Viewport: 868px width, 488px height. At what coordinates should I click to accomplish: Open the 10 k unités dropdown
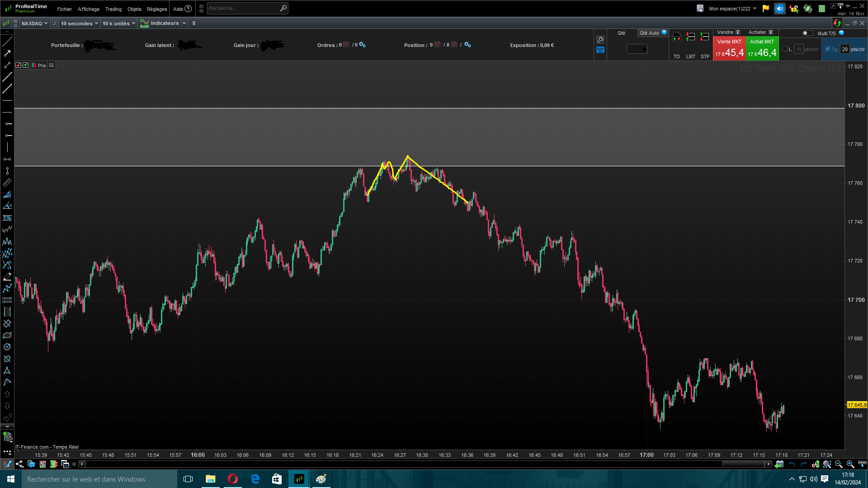118,23
